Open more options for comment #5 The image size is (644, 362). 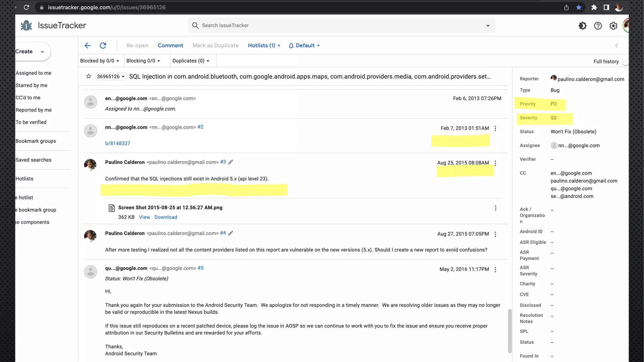point(495,270)
